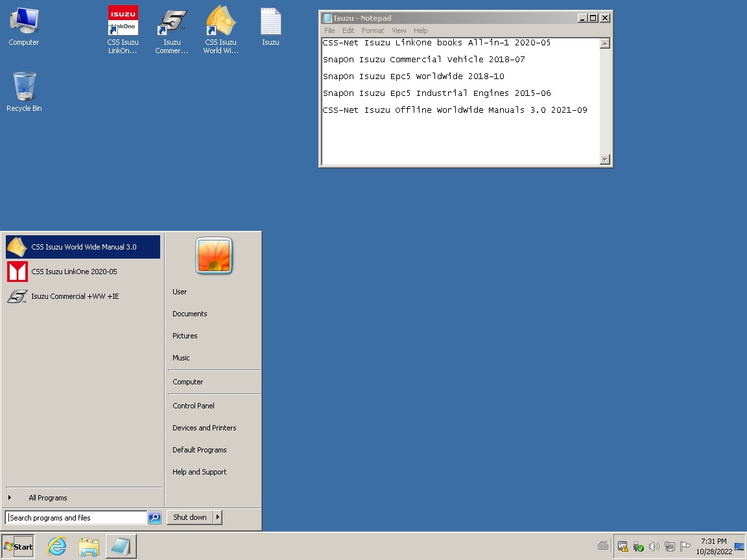The height and width of the screenshot is (560, 747).
Task: Click the Notepad title bar icon
Action: [x=327, y=18]
